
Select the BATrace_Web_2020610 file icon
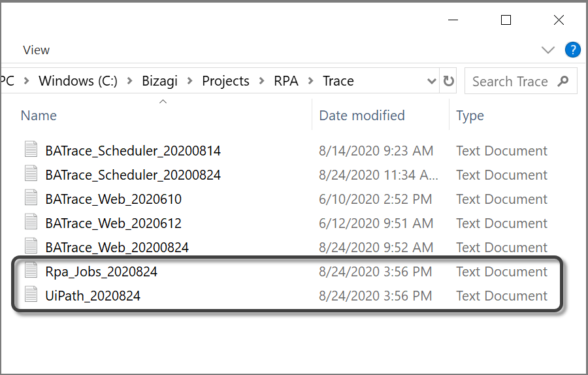pyautogui.click(x=31, y=197)
